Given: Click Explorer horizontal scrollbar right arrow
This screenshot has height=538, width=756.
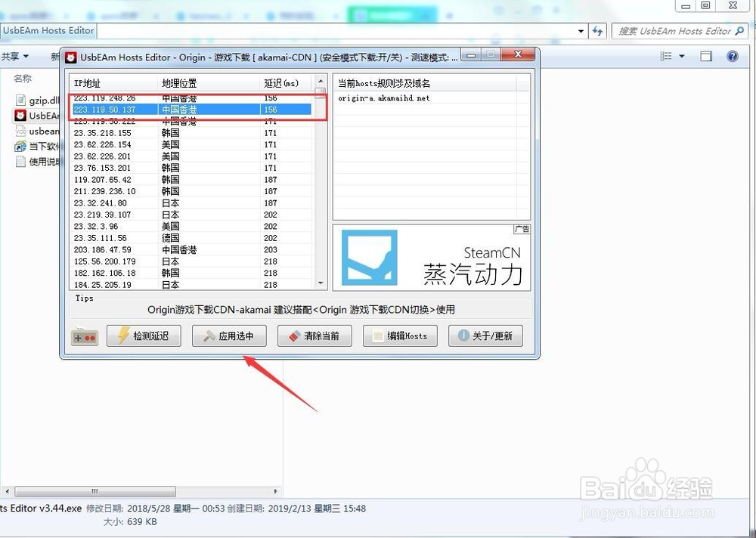Looking at the screenshot, I should (276, 491).
